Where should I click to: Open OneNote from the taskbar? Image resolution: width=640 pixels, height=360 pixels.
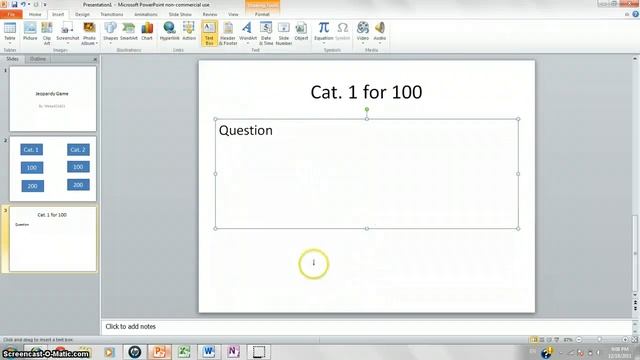tap(233, 351)
